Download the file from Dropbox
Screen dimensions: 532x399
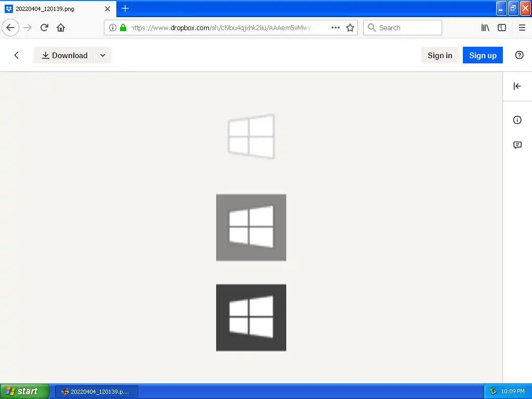tap(64, 55)
